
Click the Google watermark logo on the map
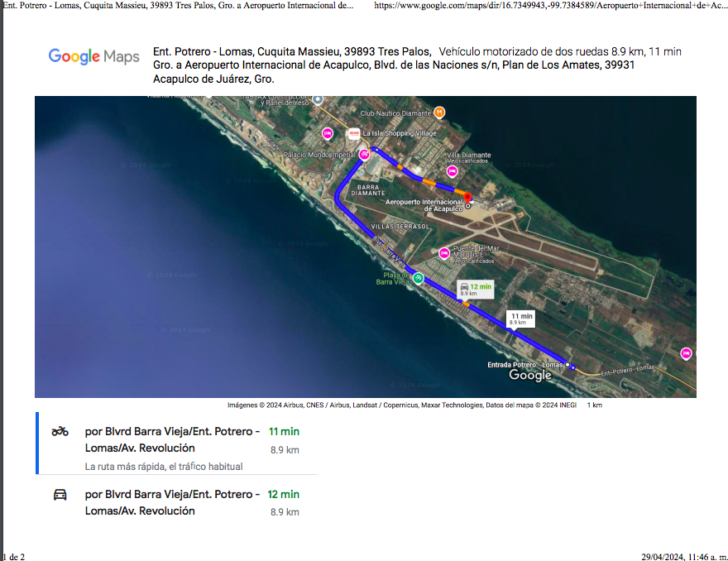coord(530,375)
